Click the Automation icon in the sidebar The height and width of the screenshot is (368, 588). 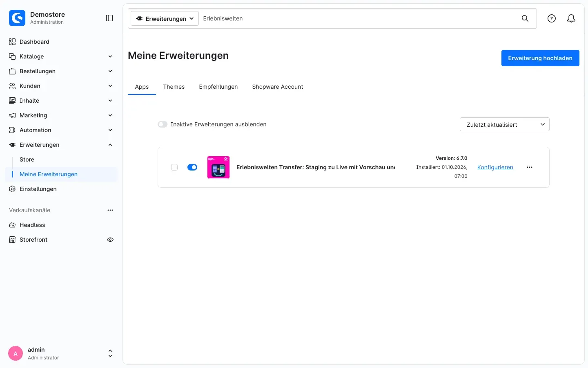(x=12, y=130)
